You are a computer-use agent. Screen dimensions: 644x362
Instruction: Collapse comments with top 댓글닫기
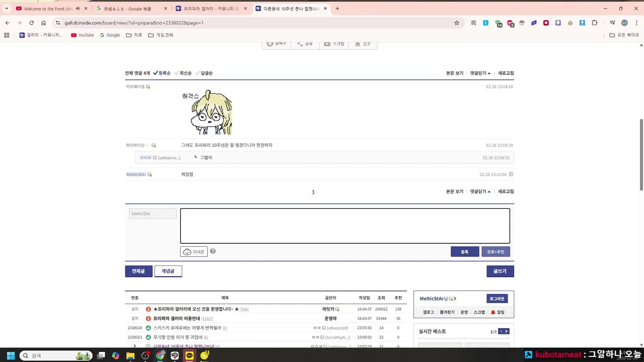(x=480, y=73)
